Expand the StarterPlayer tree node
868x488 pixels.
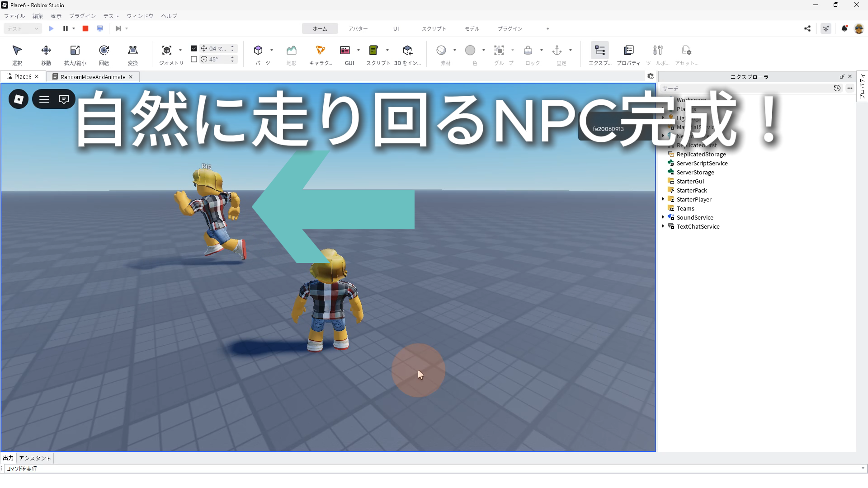pyautogui.click(x=663, y=199)
